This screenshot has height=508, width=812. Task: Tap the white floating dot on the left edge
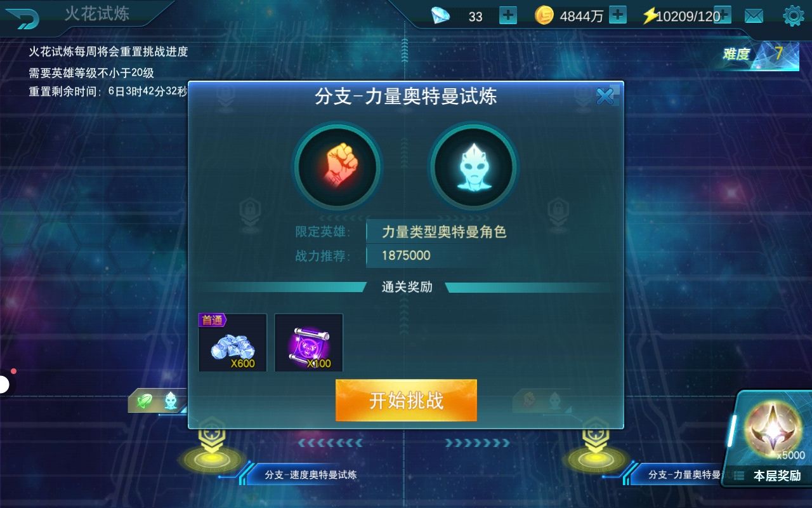point(3,384)
